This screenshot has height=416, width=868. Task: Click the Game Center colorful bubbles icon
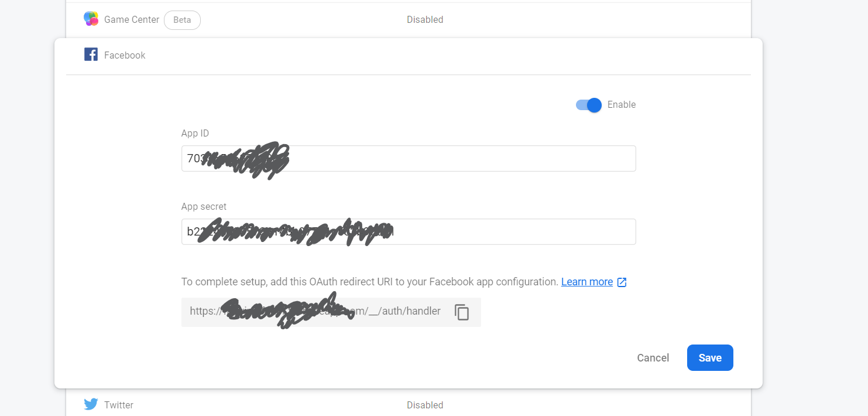click(91, 19)
